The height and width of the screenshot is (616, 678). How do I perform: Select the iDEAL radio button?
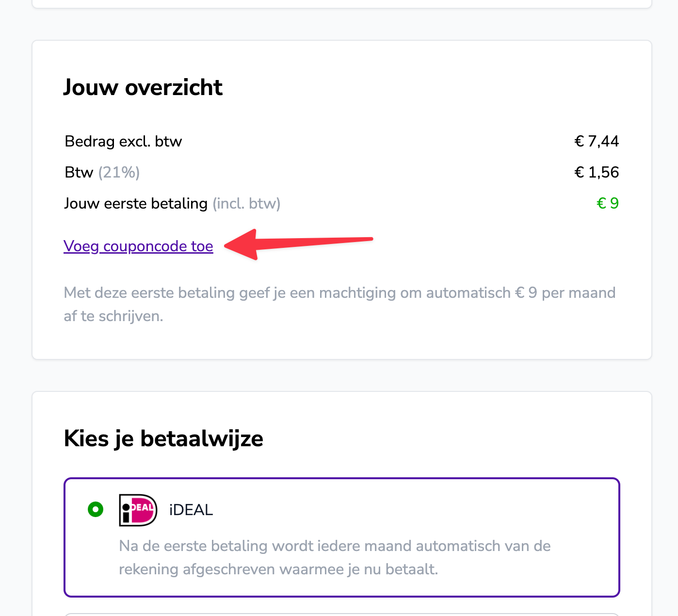coord(96,509)
